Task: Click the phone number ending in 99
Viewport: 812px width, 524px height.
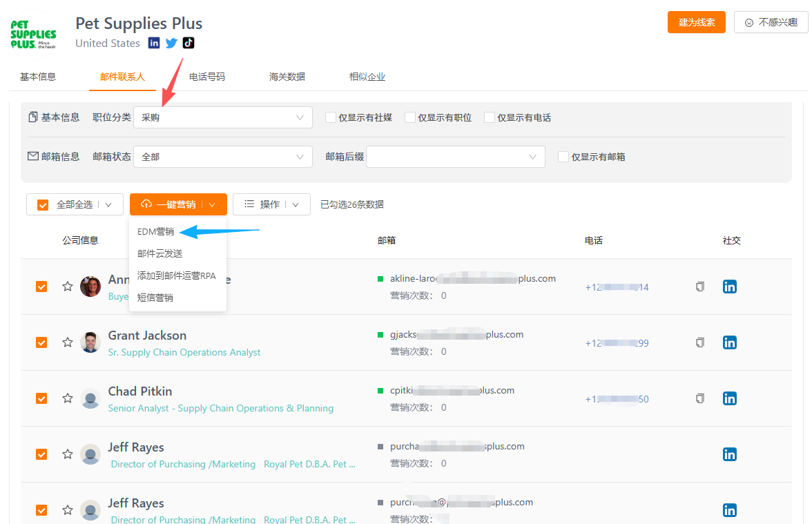Action: pyautogui.click(x=617, y=342)
